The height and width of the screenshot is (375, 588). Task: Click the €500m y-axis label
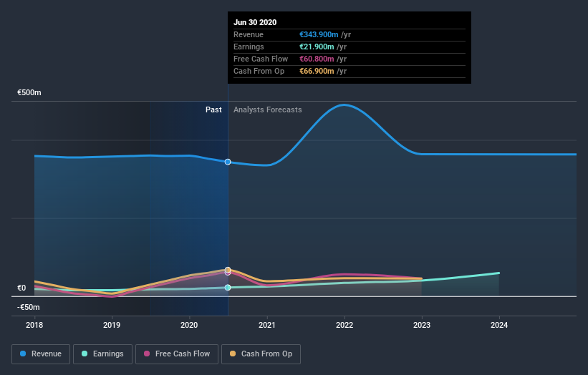click(x=29, y=92)
